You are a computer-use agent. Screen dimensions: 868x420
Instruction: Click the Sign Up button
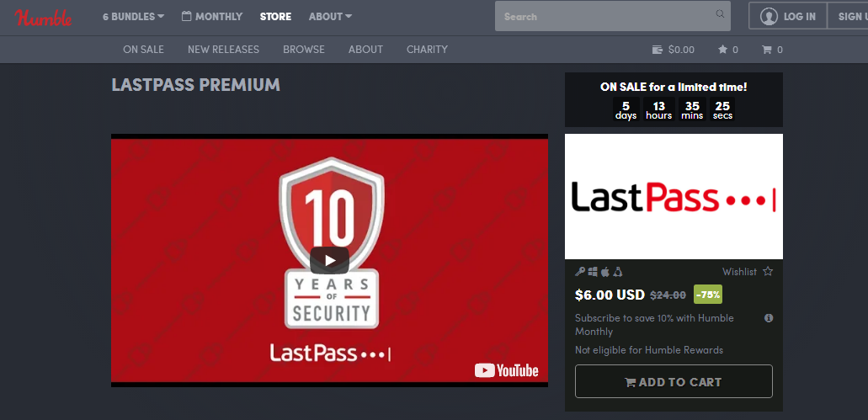[848, 16]
